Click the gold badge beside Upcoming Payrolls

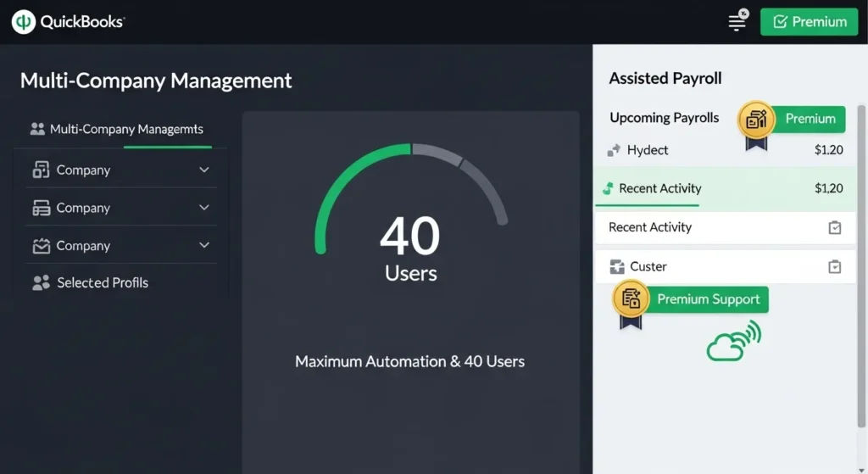click(755, 120)
